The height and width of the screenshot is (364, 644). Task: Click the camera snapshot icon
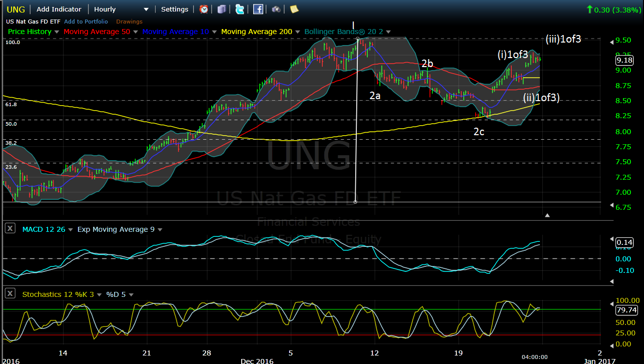pos(276,9)
